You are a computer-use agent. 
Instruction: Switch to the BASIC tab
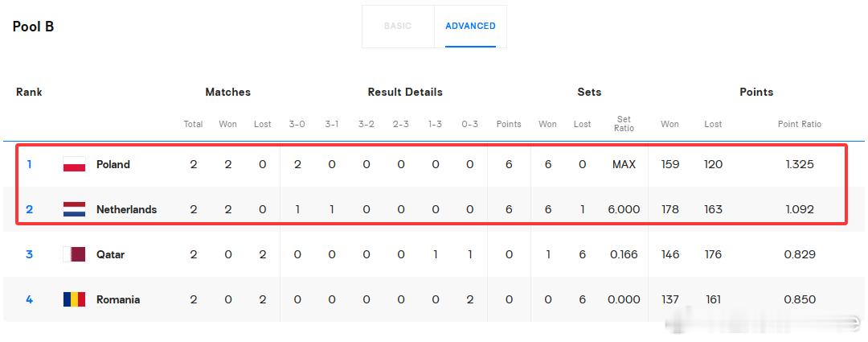point(398,26)
